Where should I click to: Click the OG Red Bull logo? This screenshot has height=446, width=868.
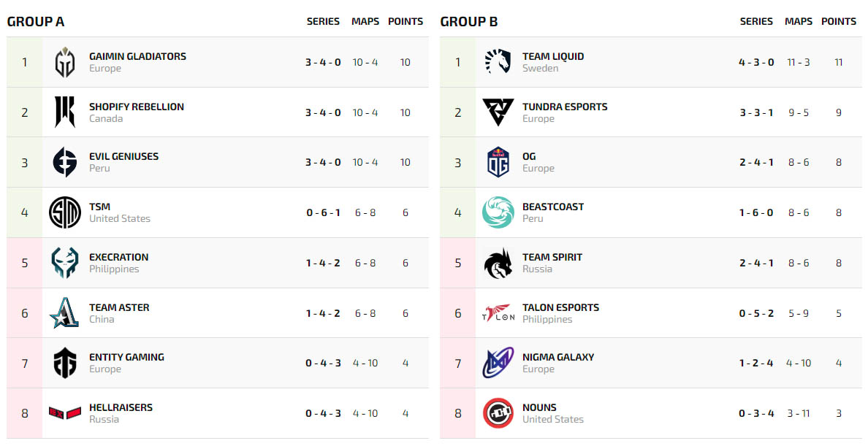[x=498, y=162]
